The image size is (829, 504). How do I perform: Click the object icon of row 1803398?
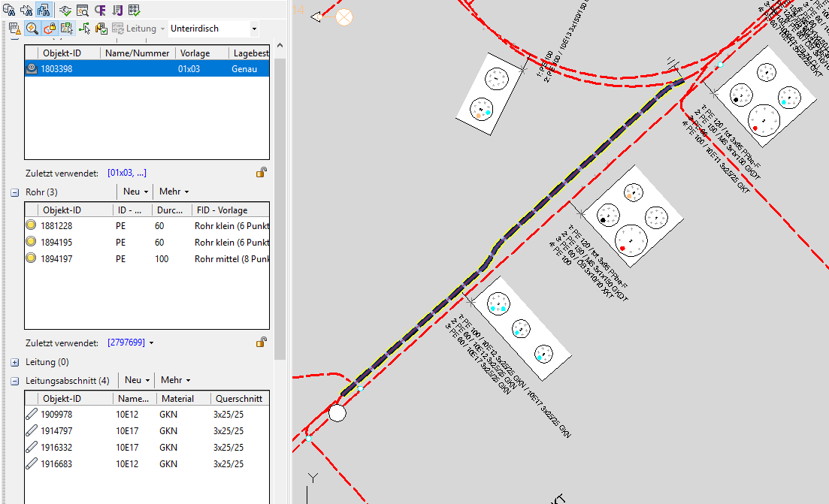(32, 68)
